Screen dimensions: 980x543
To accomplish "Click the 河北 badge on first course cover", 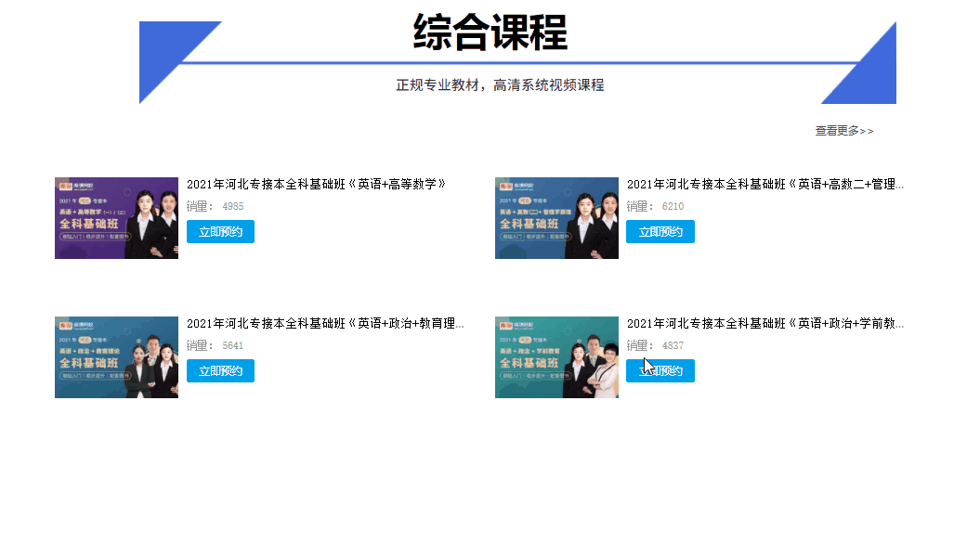I will [85, 200].
